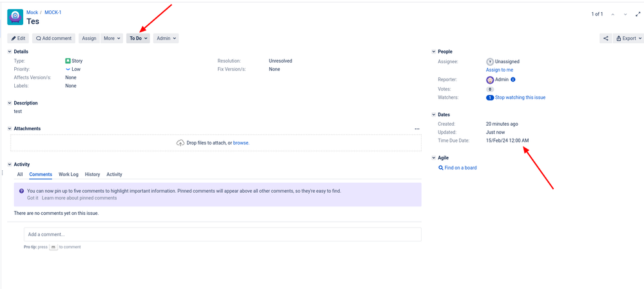Click the 1 of 1 pager text
644x289 pixels.
(x=597, y=14)
